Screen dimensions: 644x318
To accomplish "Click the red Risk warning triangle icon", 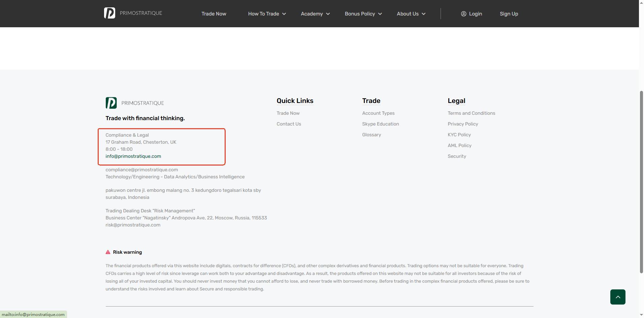I will (x=108, y=252).
